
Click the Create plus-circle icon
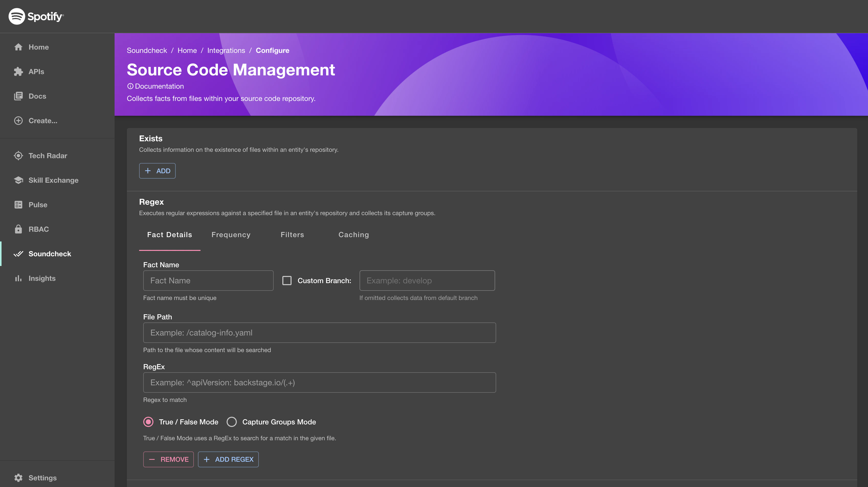click(18, 121)
